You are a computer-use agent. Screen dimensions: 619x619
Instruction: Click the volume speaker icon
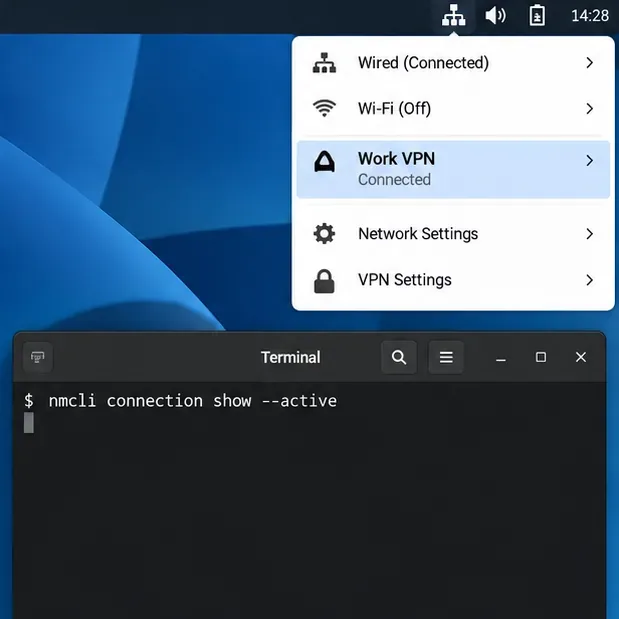point(495,16)
